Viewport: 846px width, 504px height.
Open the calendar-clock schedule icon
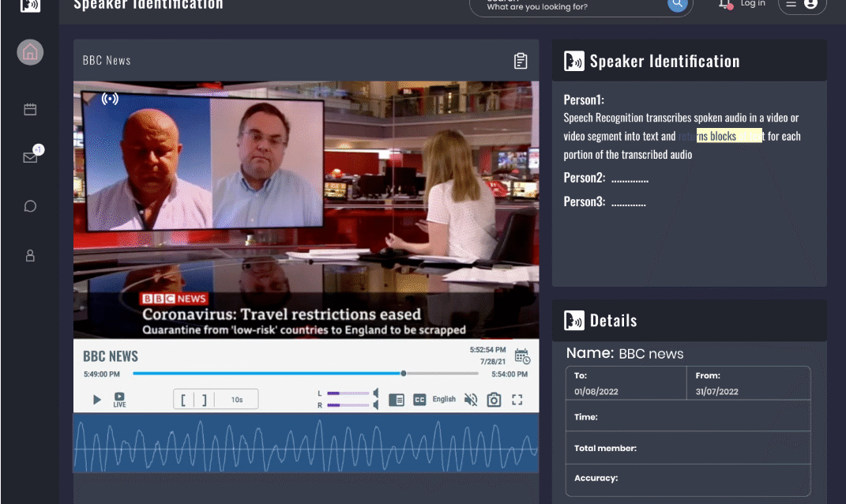click(522, 357)
